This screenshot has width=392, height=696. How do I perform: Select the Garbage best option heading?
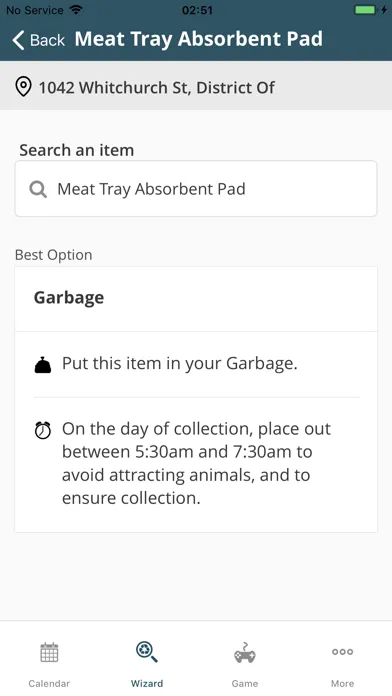tap(69, 298)
